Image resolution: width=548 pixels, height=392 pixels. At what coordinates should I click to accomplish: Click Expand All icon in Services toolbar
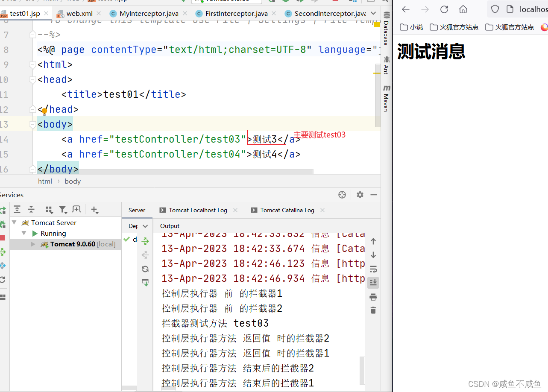click(17, 209)
